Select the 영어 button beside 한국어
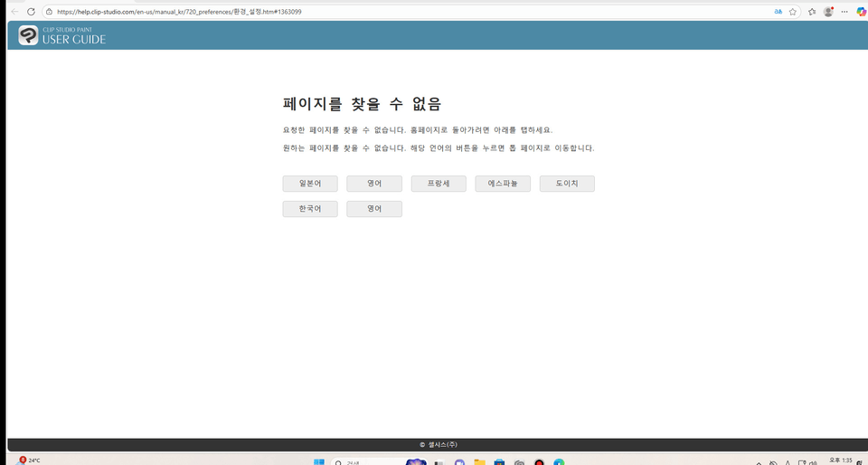The height and width of the screenshot is (465, 868). pos(374,209)
